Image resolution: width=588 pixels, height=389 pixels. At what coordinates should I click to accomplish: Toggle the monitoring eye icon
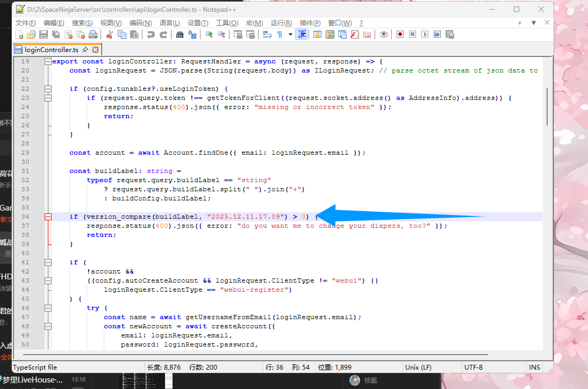[383, 34]
